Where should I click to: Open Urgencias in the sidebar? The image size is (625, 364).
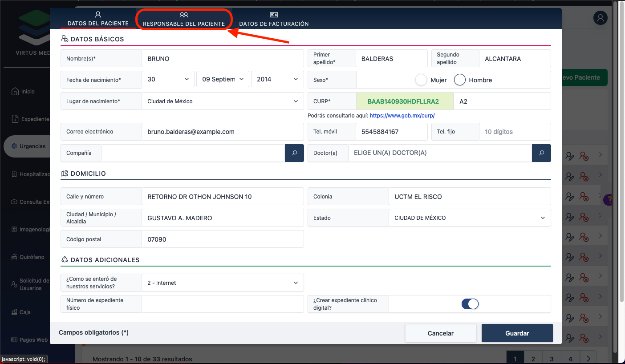click(x=32, y=146)
